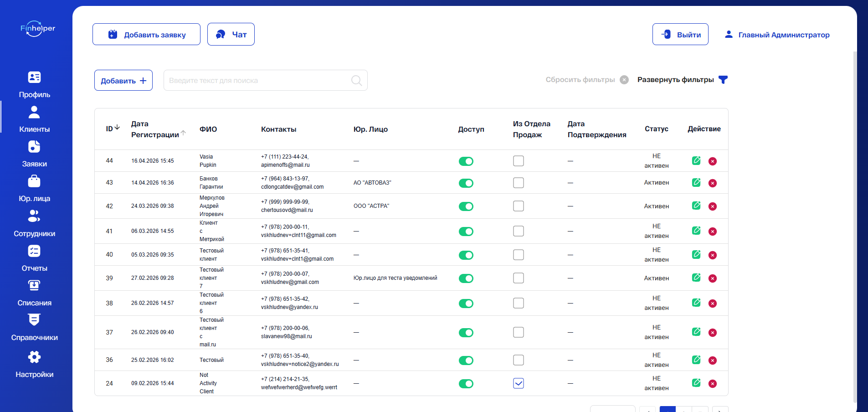Image resolution: width=868 pixels, height=412 pixels.
Task: Edit client with ID 37
Action: 696,332
